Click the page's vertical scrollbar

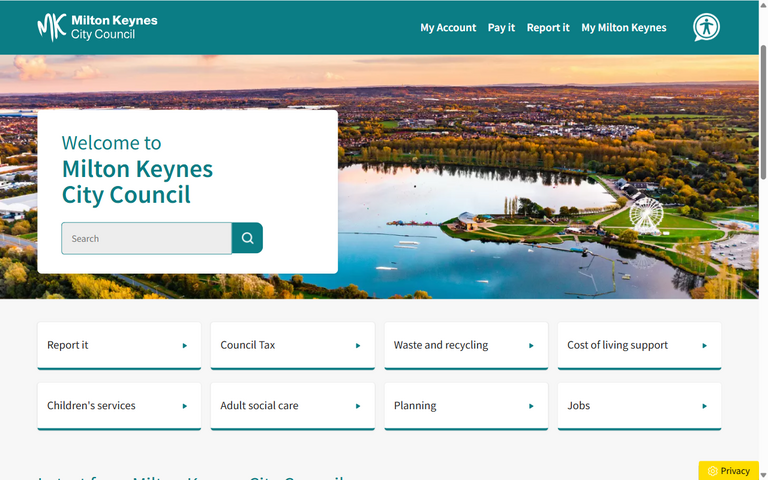coord(763,110)
